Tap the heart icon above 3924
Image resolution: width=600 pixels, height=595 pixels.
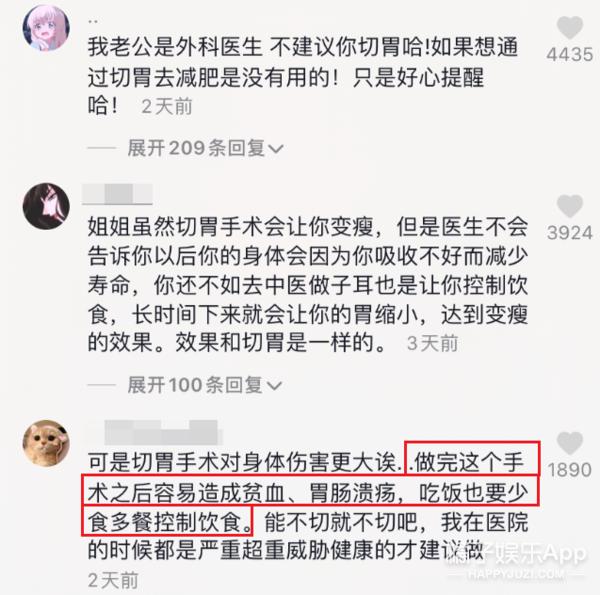click(569, 205)
